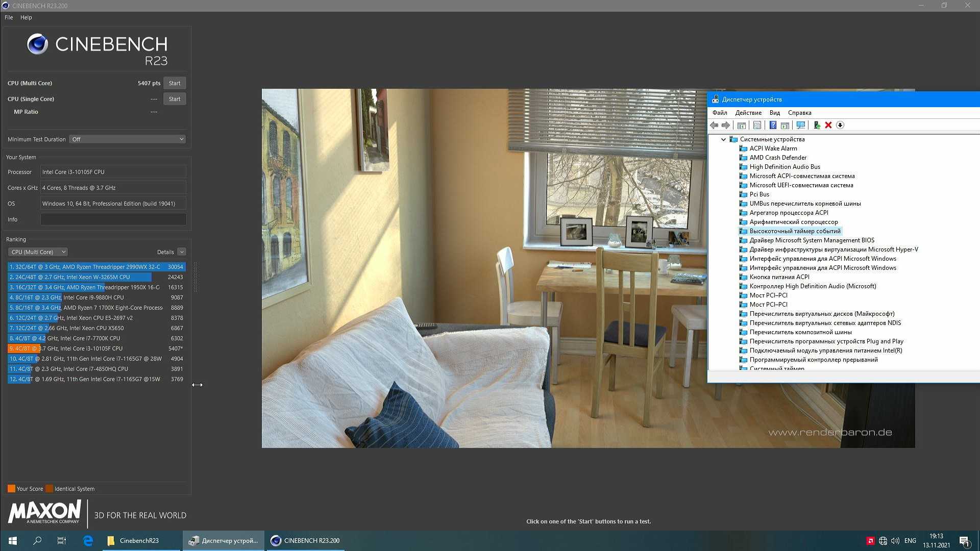
Task: Click the blue Help question-mark toolbar icon
Action: [x=773, y=126]
